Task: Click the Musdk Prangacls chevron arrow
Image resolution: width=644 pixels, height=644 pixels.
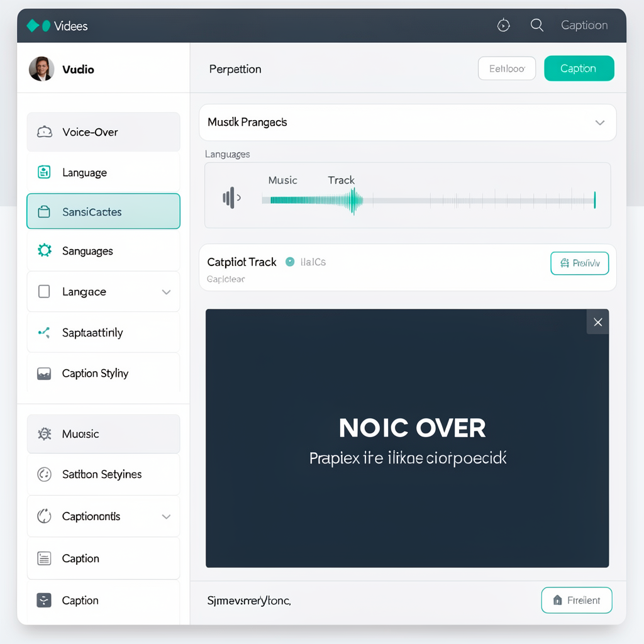Action: click(599, 123)
